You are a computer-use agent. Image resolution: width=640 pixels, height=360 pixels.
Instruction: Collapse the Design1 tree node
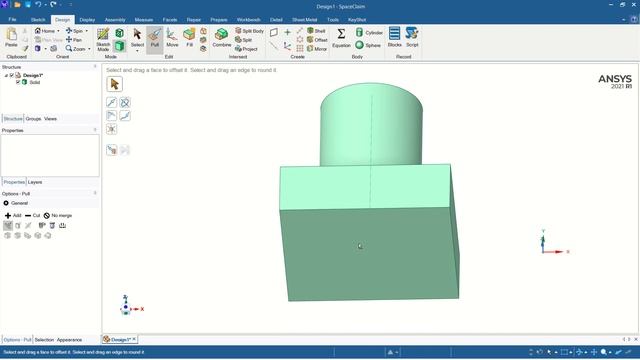6,76
